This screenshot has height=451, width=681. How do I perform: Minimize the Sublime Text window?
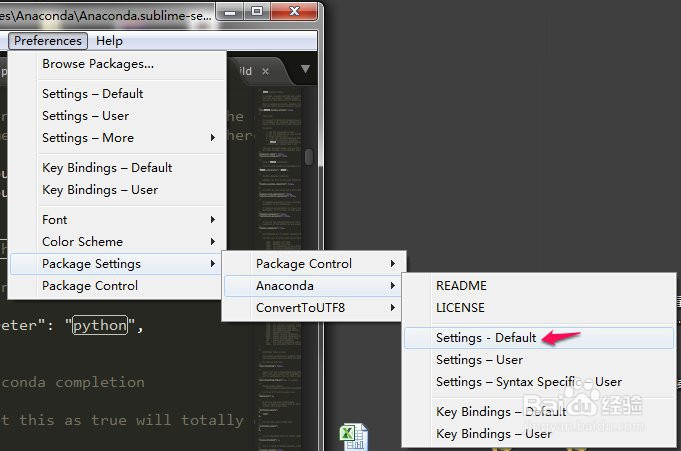point(230,12)
